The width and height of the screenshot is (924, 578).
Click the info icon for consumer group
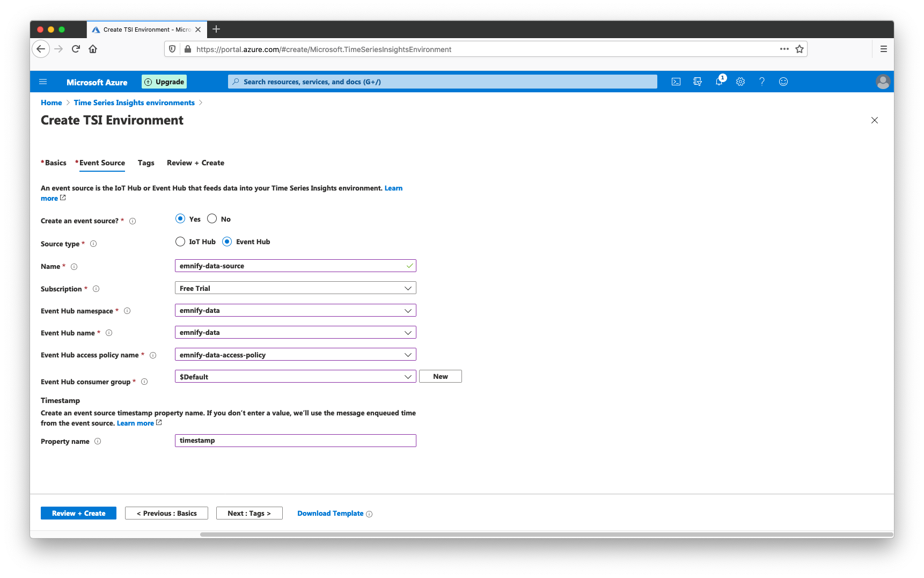[144, 382]
